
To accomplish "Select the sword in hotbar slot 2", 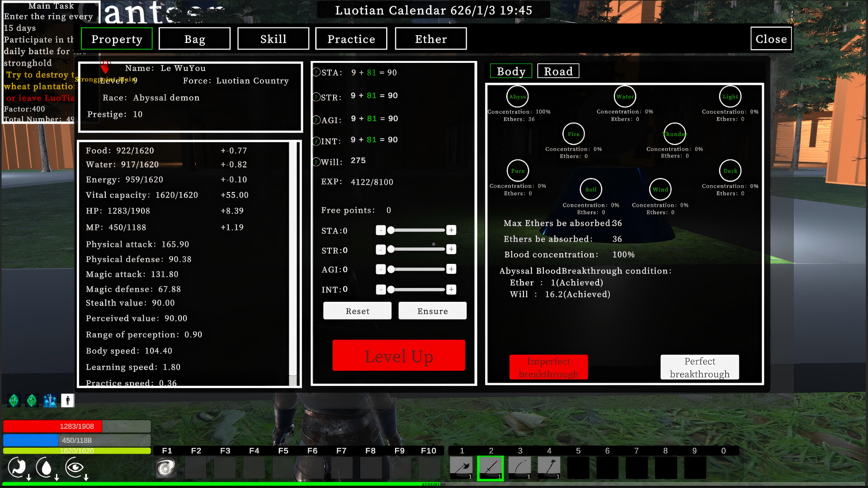I will point(491,468).
